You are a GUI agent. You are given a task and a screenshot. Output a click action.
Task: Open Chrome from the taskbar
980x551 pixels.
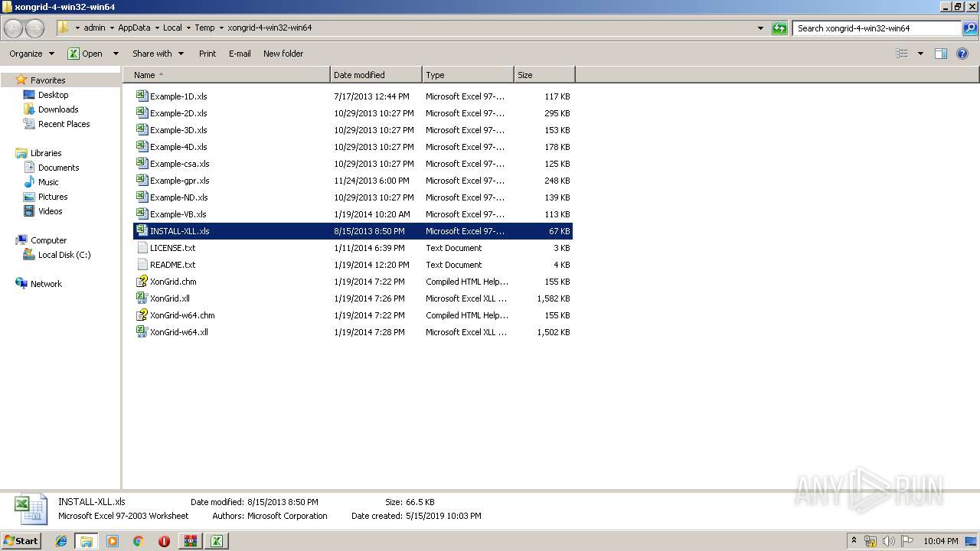point(138,541)
